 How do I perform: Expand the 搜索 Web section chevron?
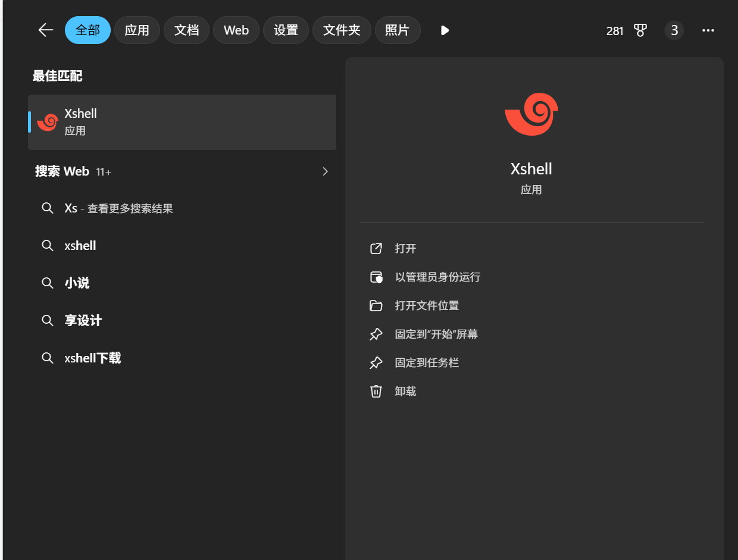(x=325, y=171)
